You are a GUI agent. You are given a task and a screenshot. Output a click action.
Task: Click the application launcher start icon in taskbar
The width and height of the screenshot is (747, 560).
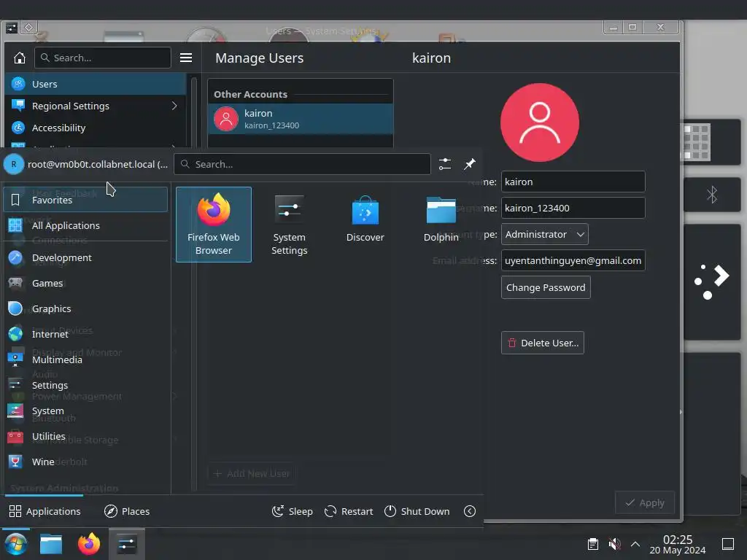pyautogui.click(x=16, y=544)
